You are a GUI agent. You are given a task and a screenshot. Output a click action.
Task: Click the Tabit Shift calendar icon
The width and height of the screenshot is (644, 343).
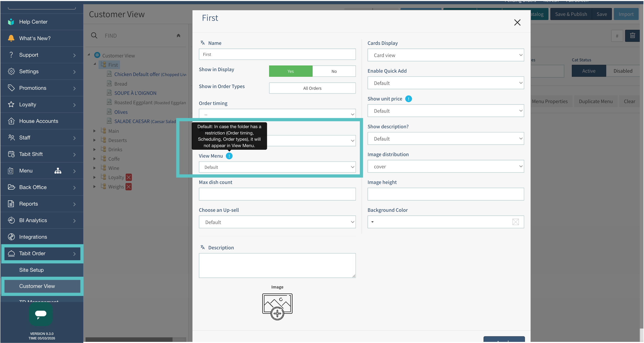pos(11,154)
